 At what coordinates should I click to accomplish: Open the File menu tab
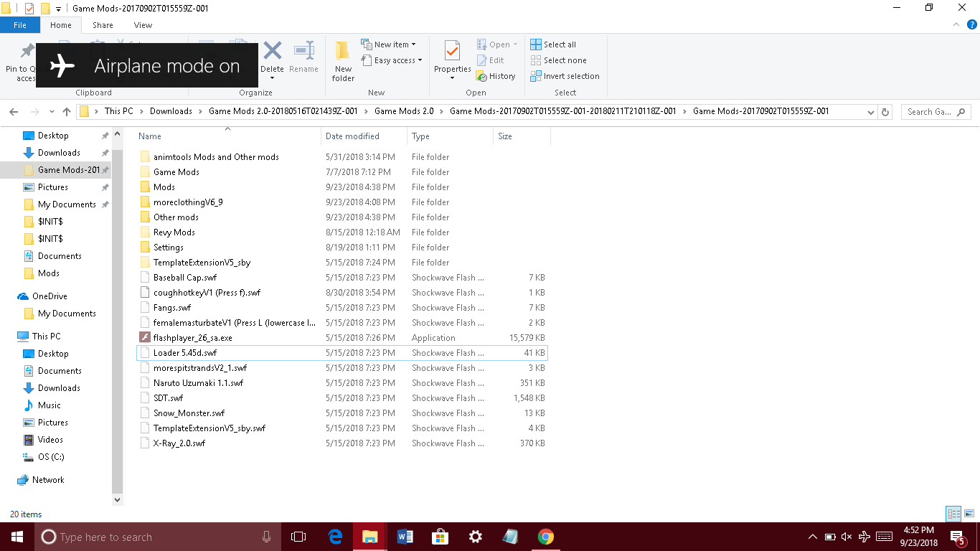[20, 25]
